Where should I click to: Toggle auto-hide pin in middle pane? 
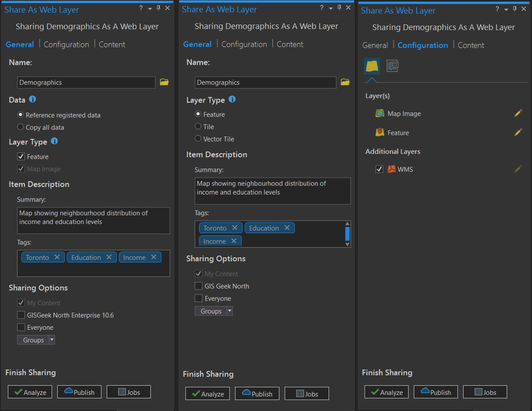[339, 8]
